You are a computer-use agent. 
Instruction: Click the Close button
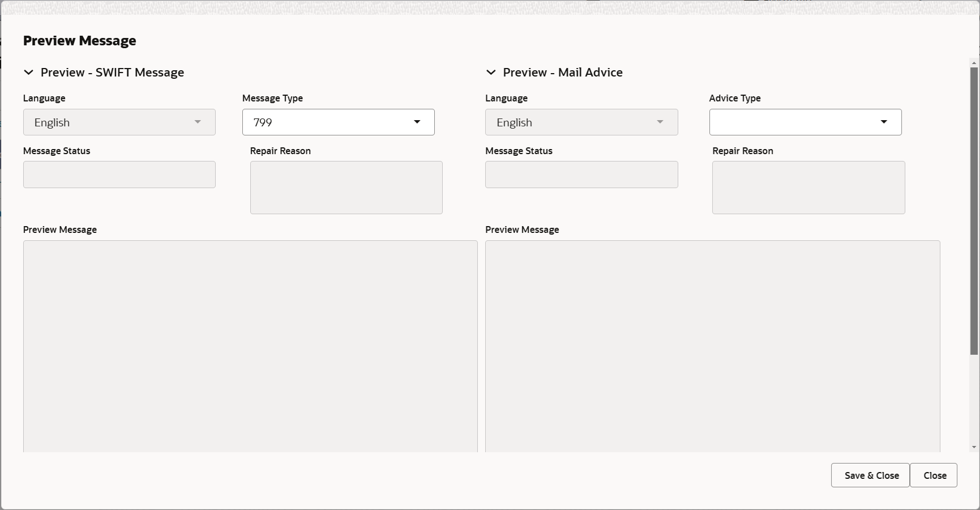[x=934, y=475]
